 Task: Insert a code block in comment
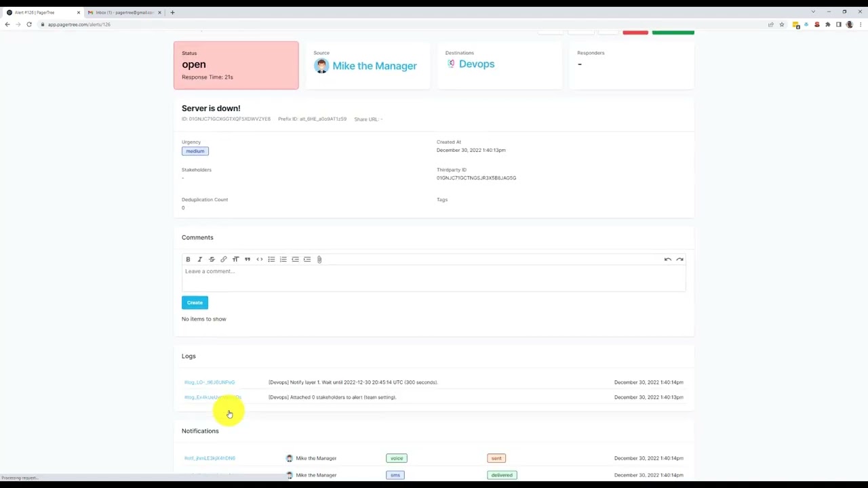click(259, 259)
